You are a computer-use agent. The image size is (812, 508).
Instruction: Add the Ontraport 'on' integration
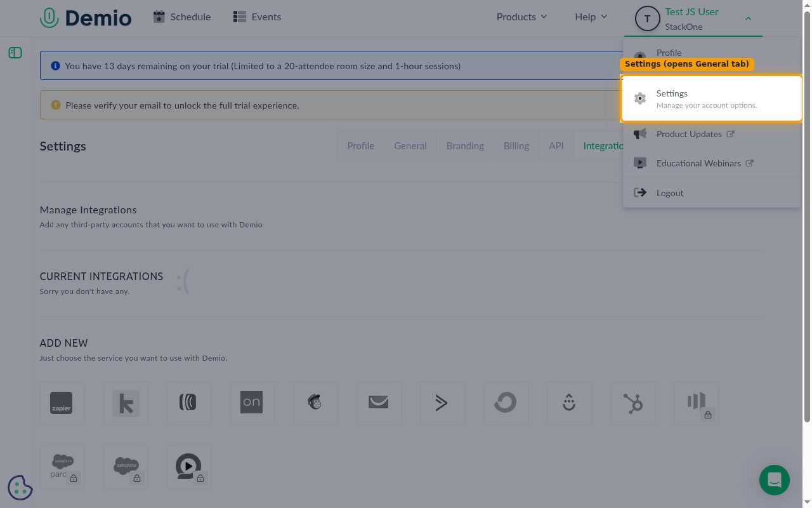(252, 403)
